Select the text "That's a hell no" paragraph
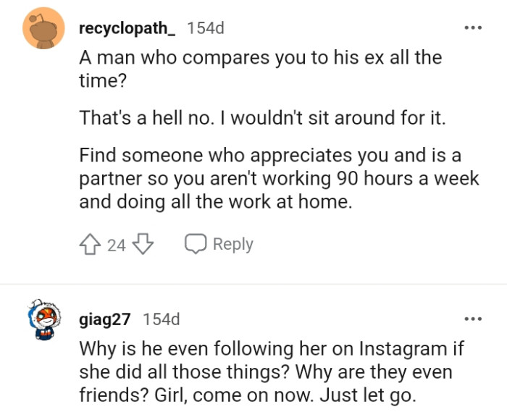Viewport: 507px width, 420px height. pos(262,118)
